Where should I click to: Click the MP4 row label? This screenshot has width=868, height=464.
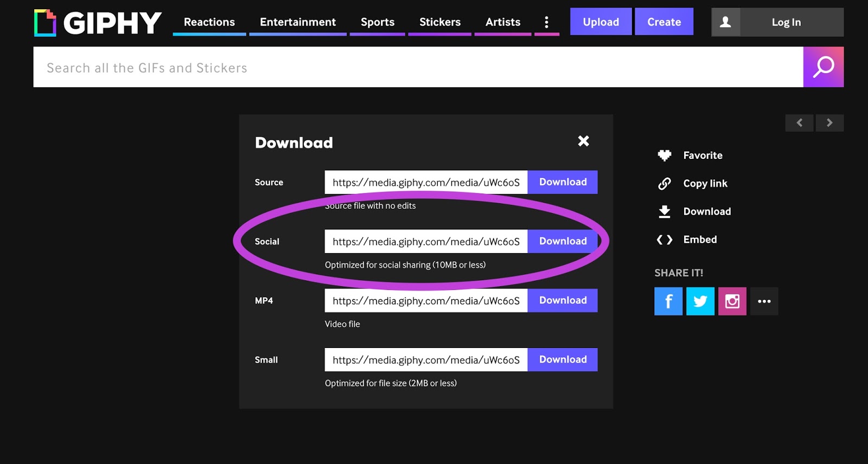tap(264, 301)
